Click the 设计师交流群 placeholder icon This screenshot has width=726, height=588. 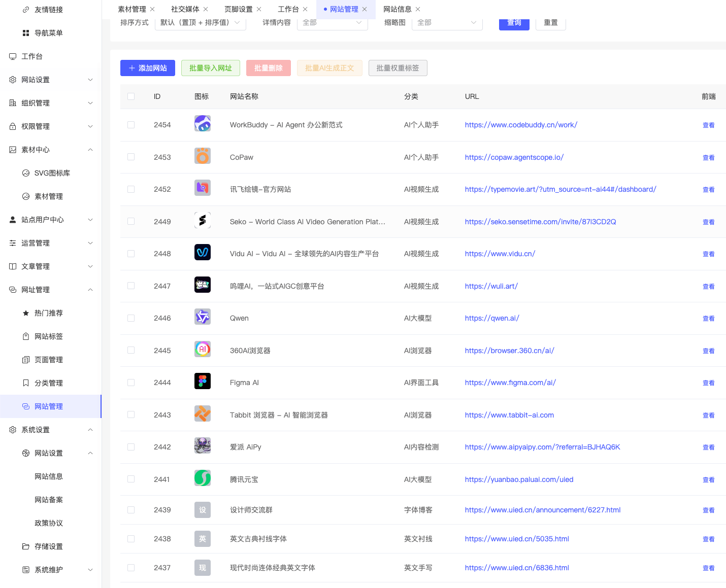pos(203,510)
